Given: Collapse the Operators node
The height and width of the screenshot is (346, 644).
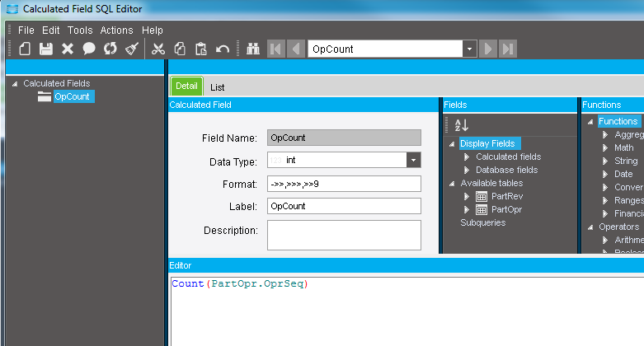Looking at the screenshot, I should [590, 227].
